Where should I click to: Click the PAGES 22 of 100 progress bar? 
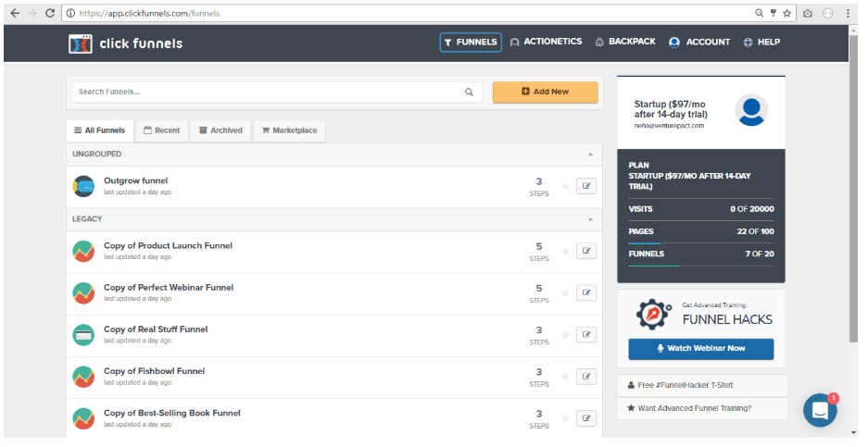[x=701, y=244]
